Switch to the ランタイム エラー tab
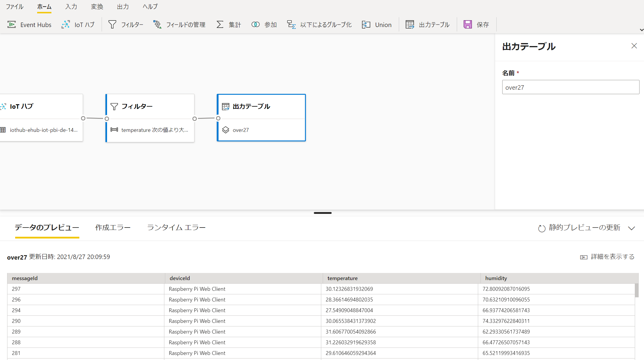The image size is (644, 360). pos(176,228)
